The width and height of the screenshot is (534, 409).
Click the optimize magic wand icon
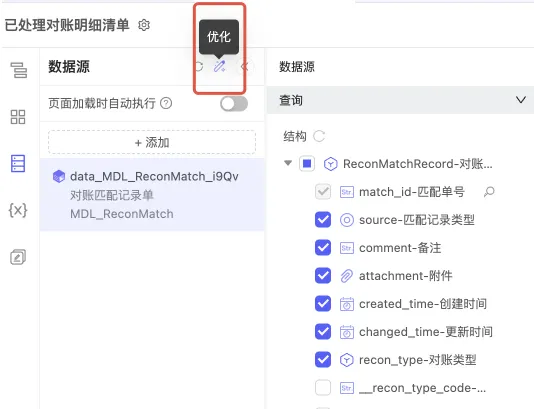(219, 66)
